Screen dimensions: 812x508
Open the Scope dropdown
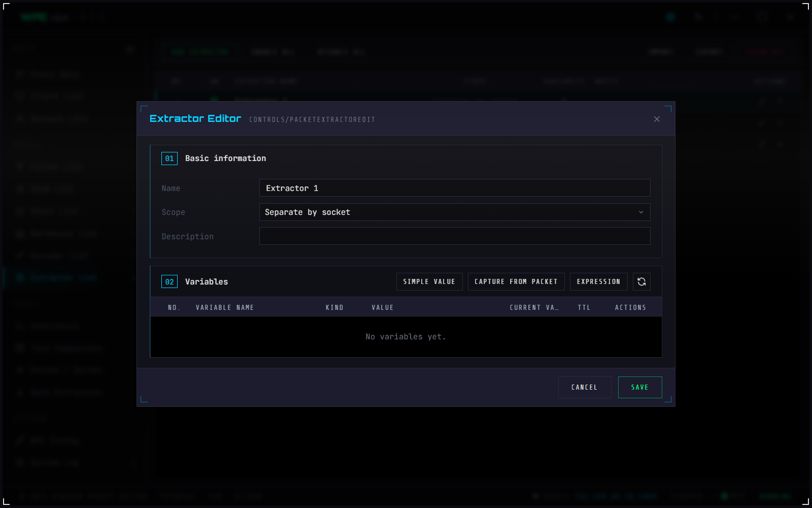pos(455,212)
